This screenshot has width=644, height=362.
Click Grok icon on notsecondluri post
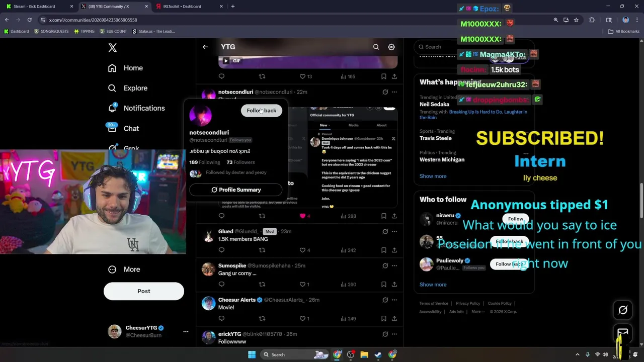click(385, 92)
